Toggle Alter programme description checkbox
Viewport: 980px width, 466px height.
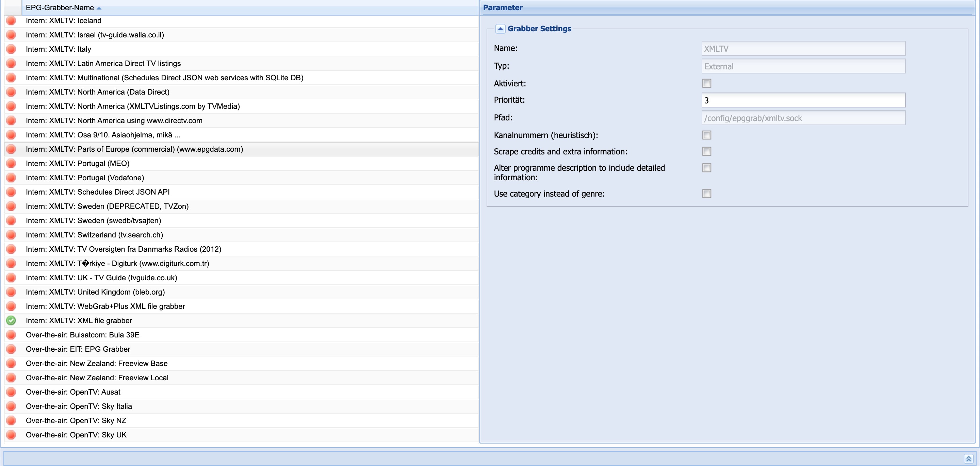[x=706, y=168]
